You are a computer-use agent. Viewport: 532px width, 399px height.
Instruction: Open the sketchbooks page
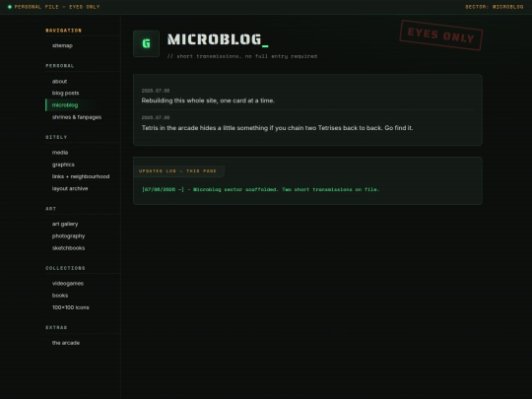(69, 248)
